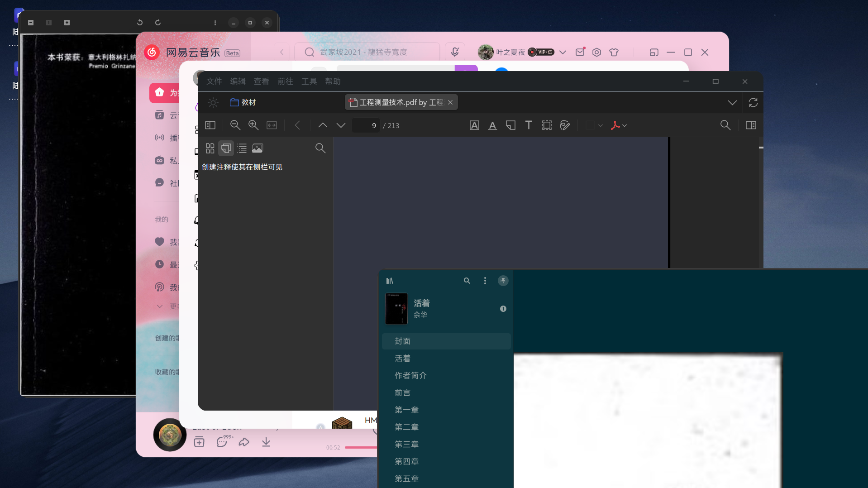Go to next PDF page
Screen dimensions: 868x488
[341, 125]
